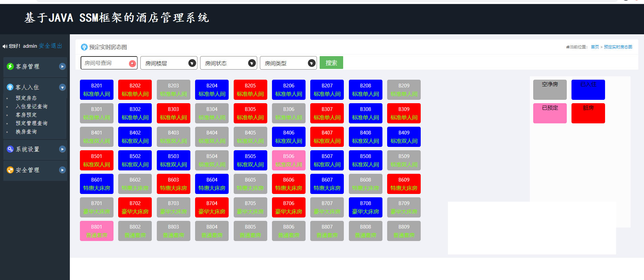Select room B208 标准单人间
Image resolution: width=644 pixels, height=280 pixels.
[x=366, y=90]
